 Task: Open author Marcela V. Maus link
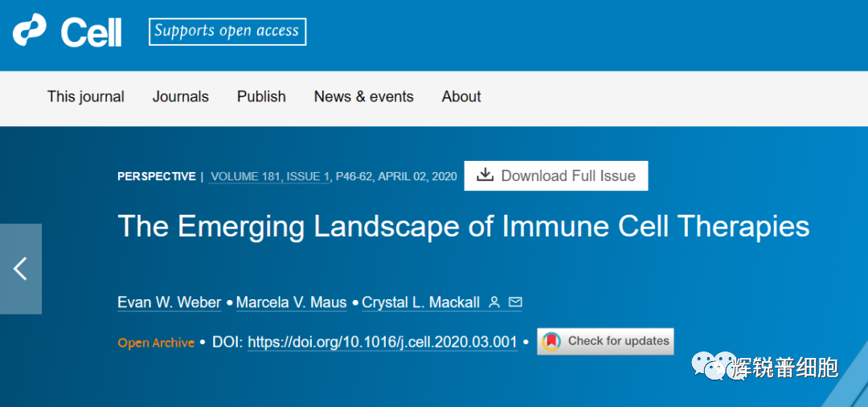point(292,303)
